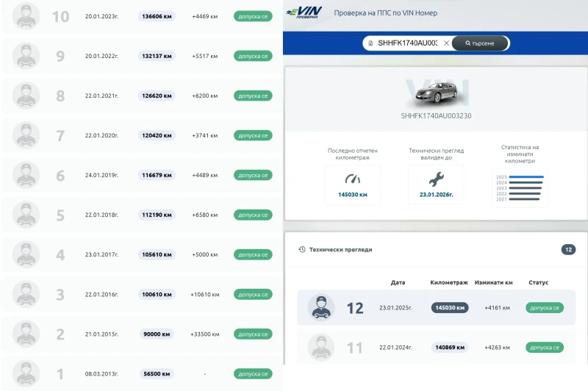Click the history clock icon beside Технически прегледи
The image size is (588, 391).
click(x=302, y=249)
